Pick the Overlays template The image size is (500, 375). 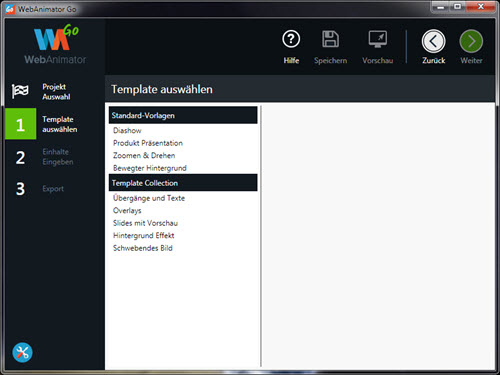[x=127, y=211]
